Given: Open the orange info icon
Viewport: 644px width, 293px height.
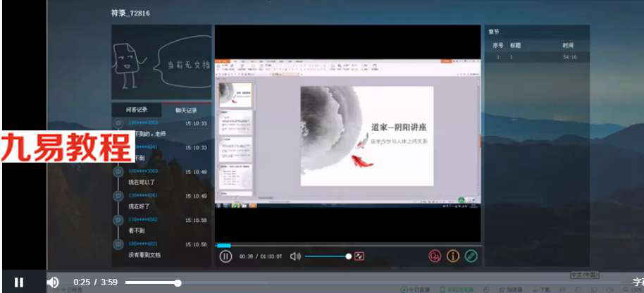Looking at the screenshot, I should tap(452, 256).
